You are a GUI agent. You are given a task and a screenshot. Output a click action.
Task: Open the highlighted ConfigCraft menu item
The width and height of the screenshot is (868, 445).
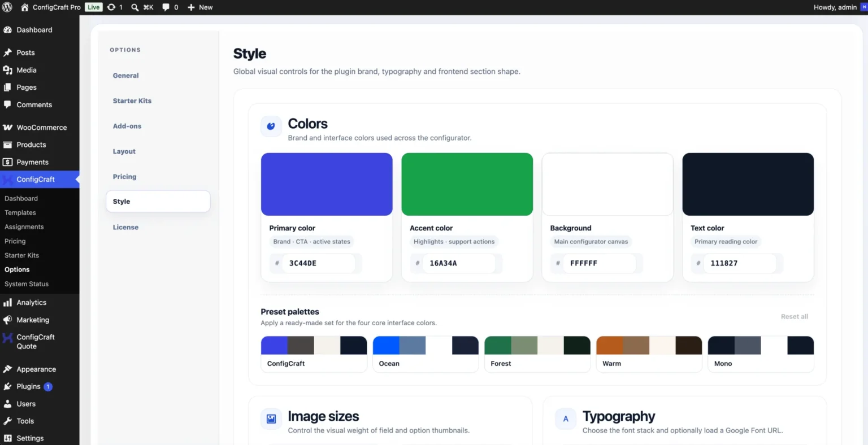40,180
